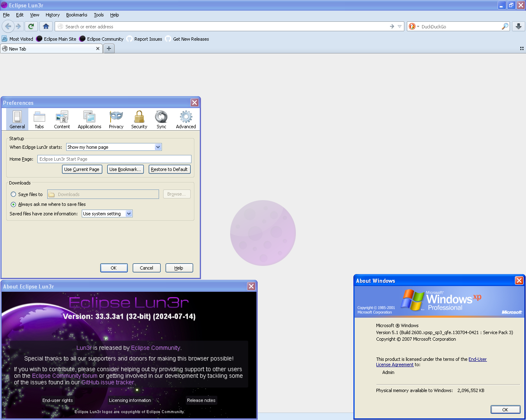Click the Home toolbar icon
Image resolution: width=526 pixels, height=420 pixels.
(x=46, y=26)
